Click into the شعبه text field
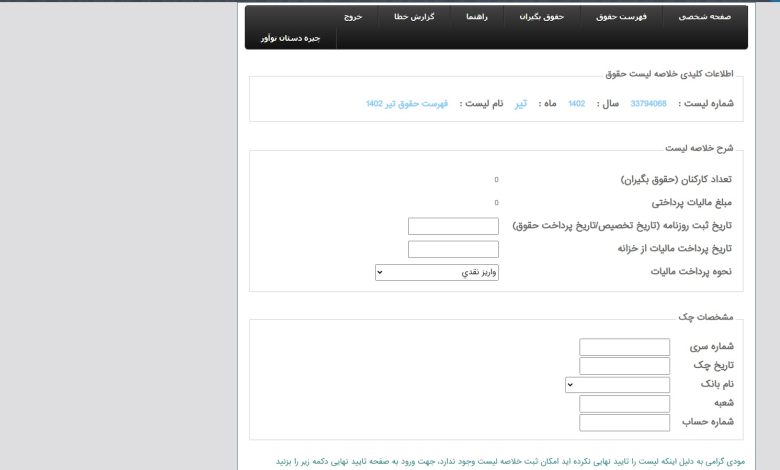The width and height of the screenshot is (780, 470). click(624, 404)
